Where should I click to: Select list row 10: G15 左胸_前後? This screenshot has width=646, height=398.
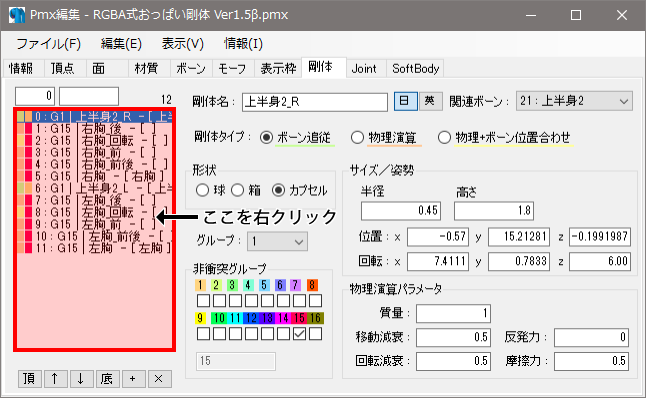94,236
